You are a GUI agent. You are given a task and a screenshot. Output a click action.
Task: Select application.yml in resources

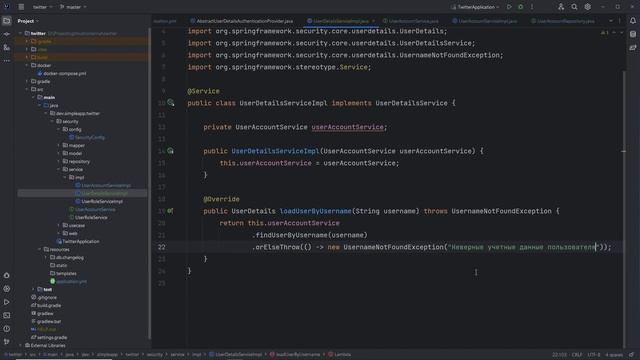pyautogui.click(x=69, y=281)
